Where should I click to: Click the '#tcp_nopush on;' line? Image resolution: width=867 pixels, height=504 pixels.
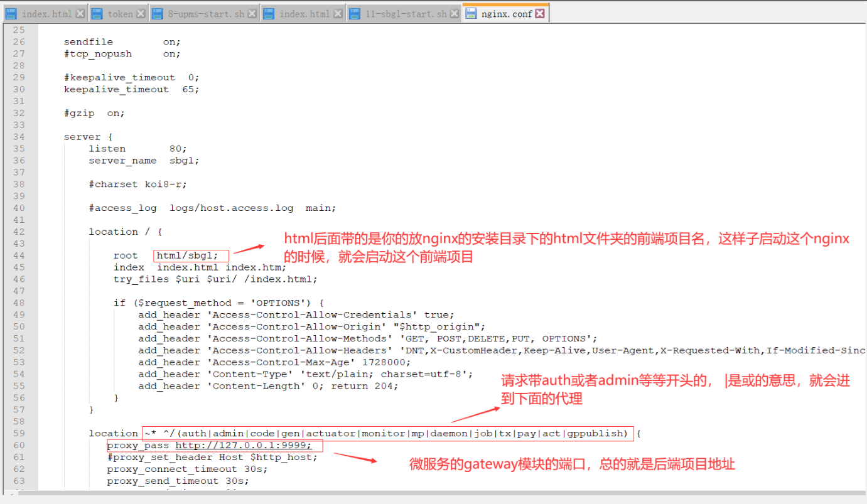click(x=122, y=54)
